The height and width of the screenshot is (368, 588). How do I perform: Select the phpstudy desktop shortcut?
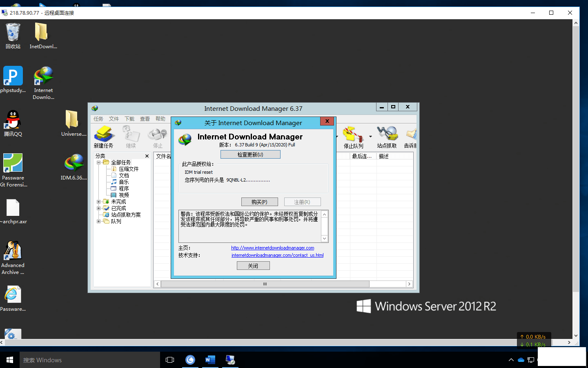[x=13, y=79]
